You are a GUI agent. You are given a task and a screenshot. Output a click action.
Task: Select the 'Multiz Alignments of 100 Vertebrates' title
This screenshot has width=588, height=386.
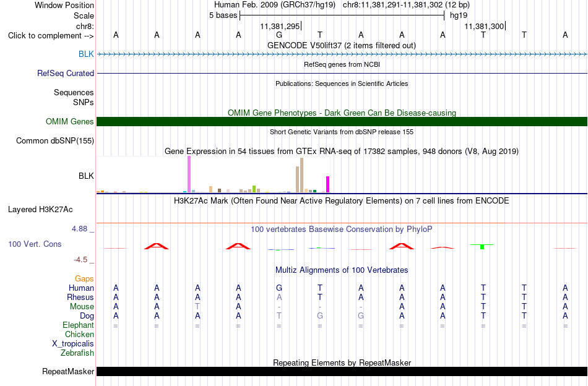342,270
